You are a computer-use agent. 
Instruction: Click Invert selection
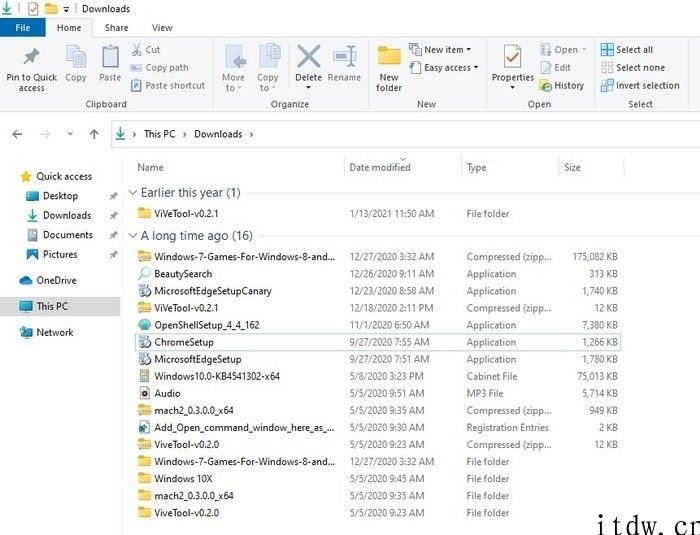click(640, 85)
